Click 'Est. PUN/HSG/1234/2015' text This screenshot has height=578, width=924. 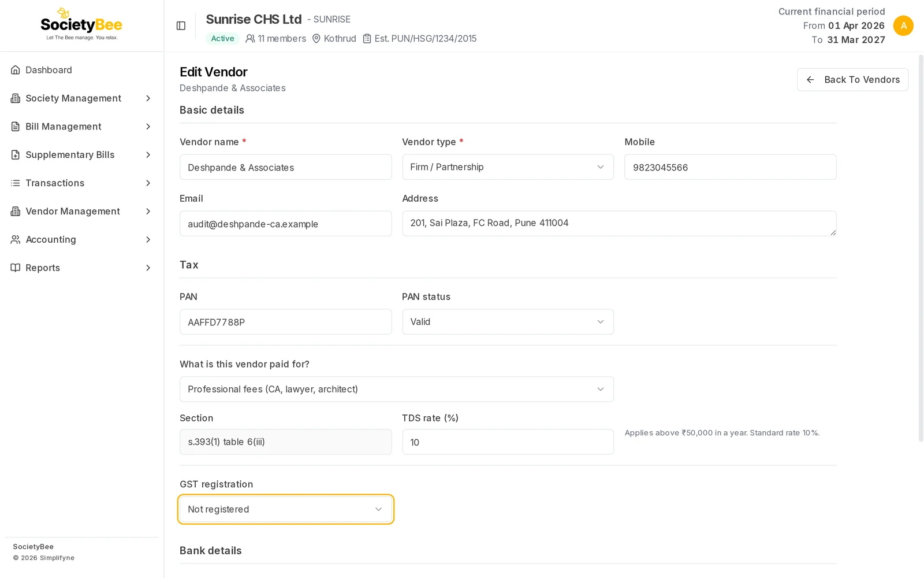pyautogui.click(x=426, y=39)
